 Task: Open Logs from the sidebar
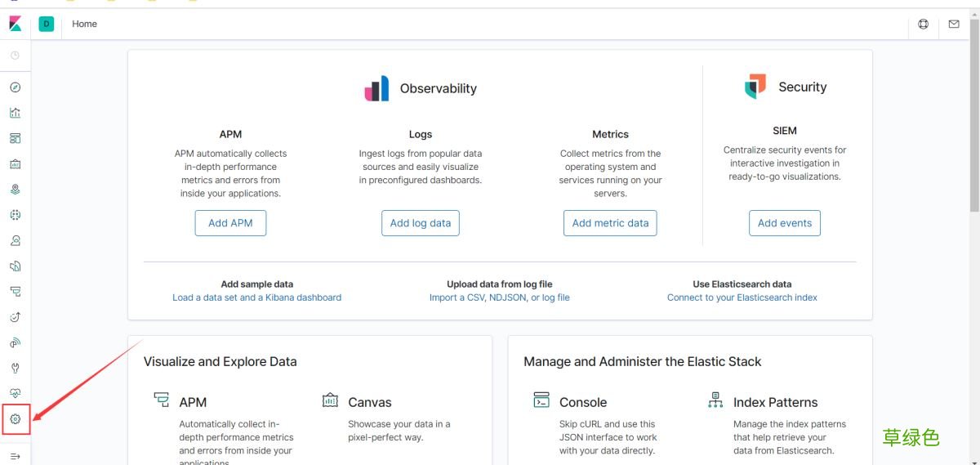[x=15, y=266]
